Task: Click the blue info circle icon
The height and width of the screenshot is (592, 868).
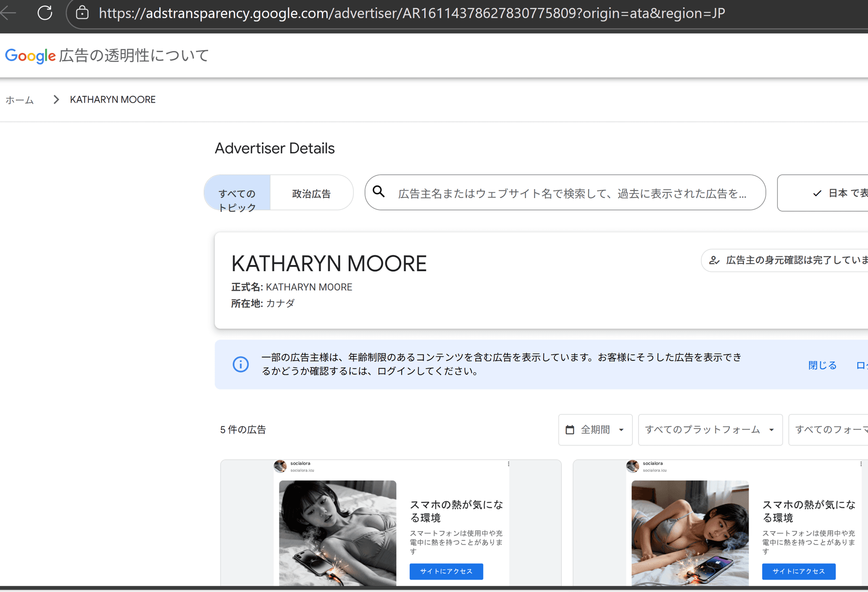Action: click(x=241, y=364)
